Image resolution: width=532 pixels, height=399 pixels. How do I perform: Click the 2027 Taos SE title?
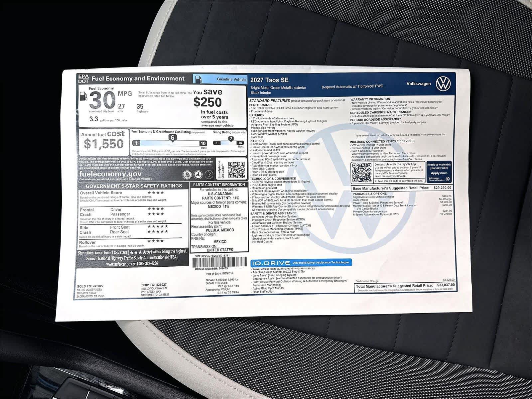(269, 80)
